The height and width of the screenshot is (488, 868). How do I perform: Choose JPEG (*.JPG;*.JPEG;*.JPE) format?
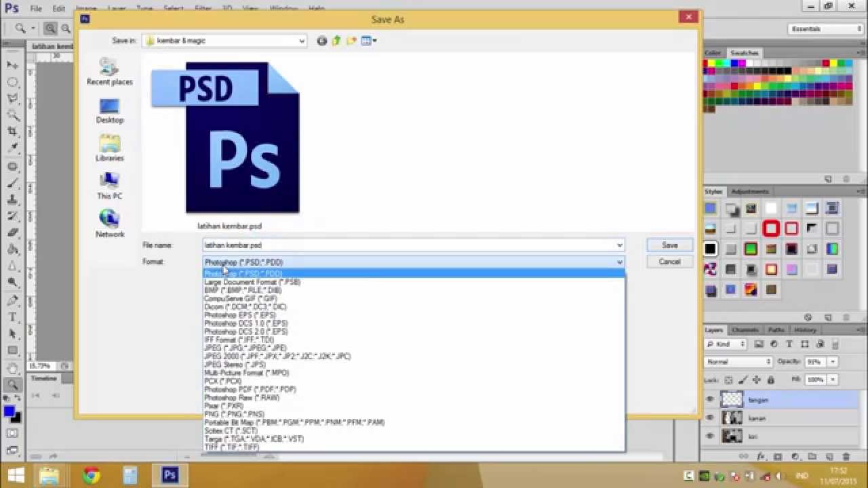coord(414,348)
